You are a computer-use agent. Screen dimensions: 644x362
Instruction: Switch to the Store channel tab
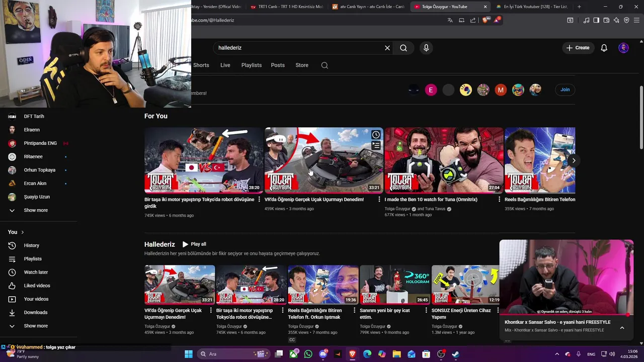coord(302,65)
